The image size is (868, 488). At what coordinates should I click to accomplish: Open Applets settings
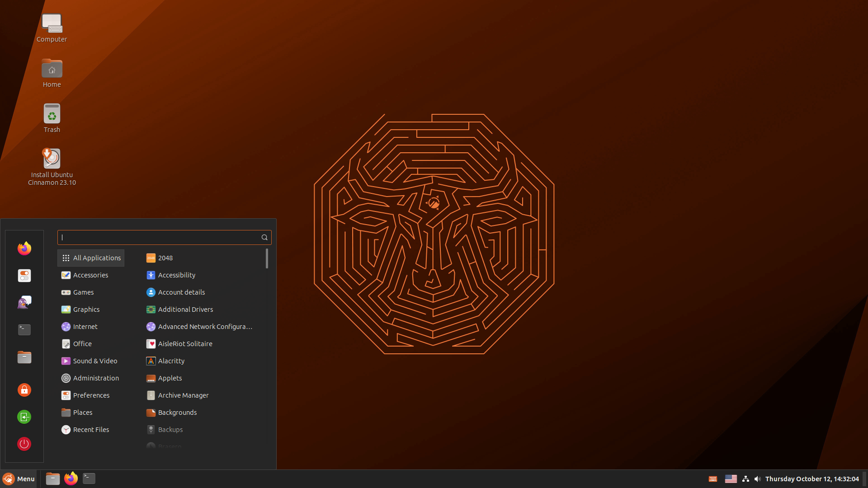pos(203,378)
